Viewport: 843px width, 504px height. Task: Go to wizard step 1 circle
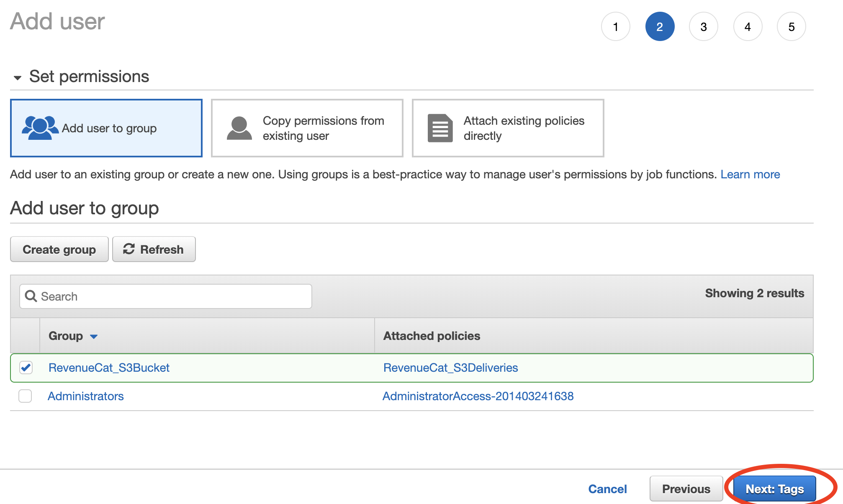tap(615, 27)
